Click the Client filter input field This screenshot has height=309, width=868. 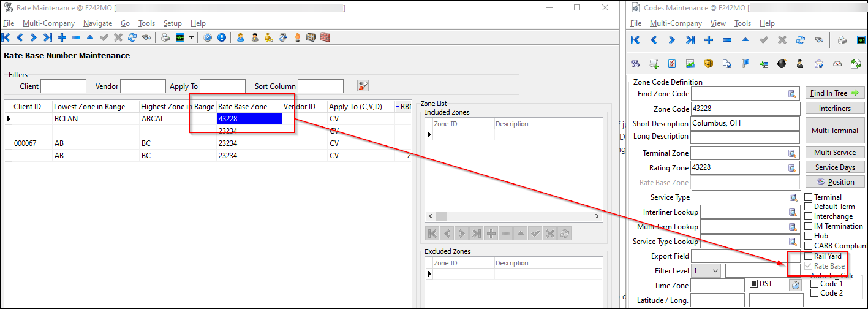(x=63, y=86)
